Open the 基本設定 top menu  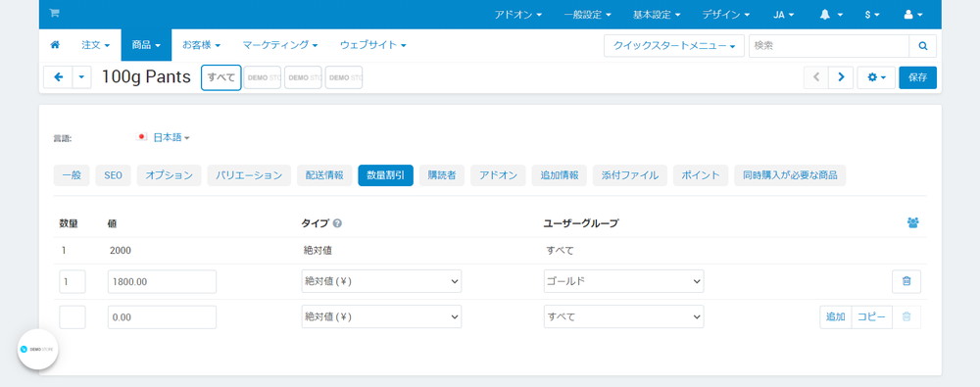pos(657,15)
